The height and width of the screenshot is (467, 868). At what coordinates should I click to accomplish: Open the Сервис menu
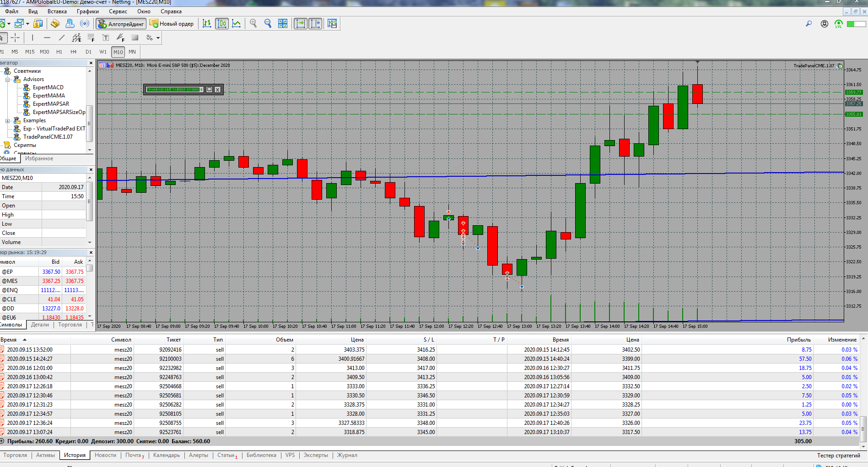[x=118, y=11]
